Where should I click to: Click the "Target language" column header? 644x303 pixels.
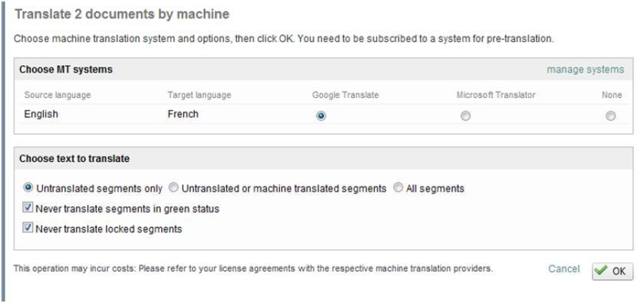199,95
